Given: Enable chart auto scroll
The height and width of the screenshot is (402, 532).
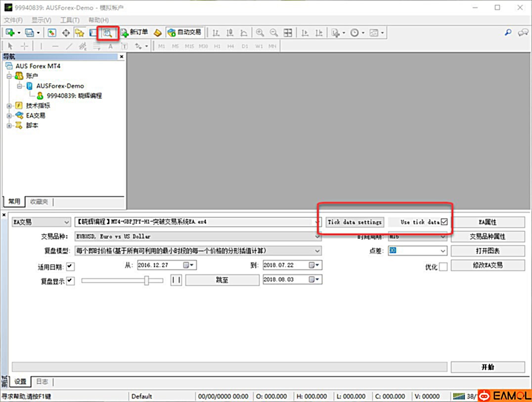Looking at the screenshot, I should click(x=305, y=33).
